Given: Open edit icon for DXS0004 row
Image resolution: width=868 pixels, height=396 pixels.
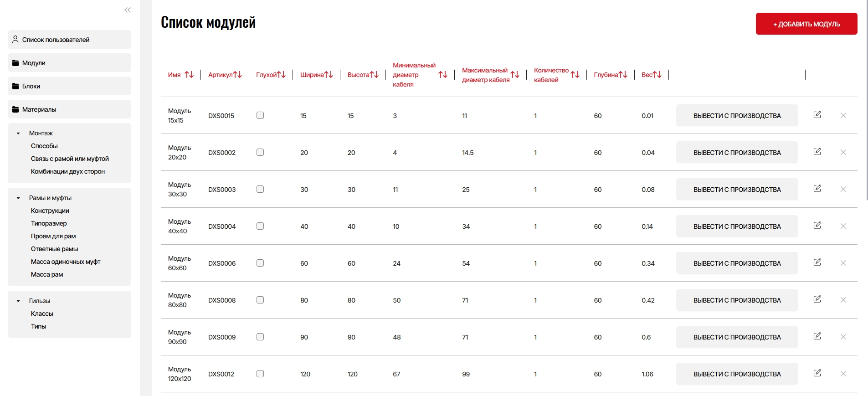Looking at the screenshot, I should pos(817,226).
